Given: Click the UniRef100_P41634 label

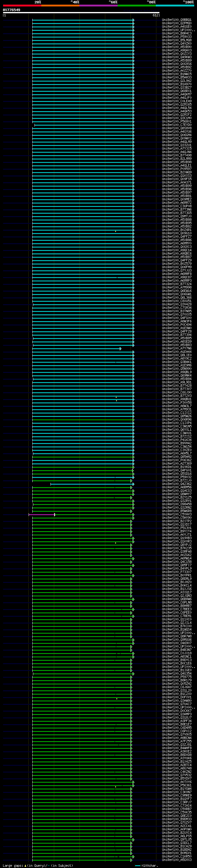Looking at the screenshot, I should click(177, 440).
